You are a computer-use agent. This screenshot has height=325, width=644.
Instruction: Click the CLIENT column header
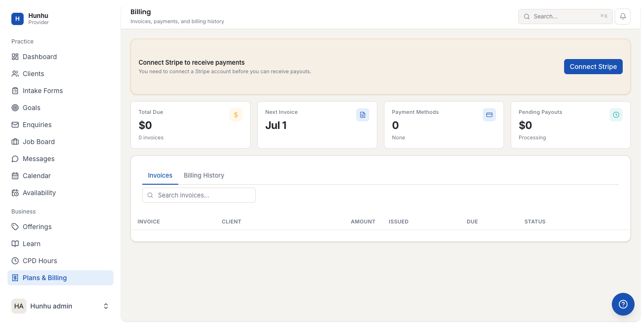231,222
